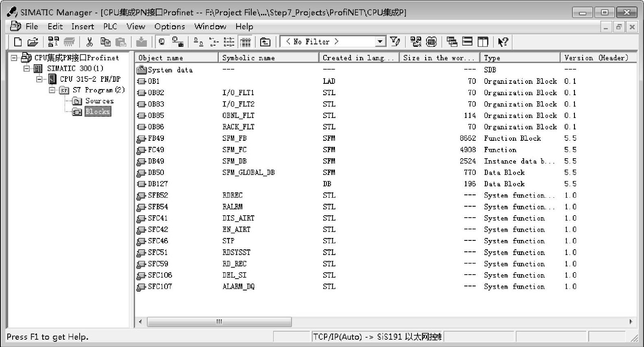Open the Options menu

click(x=170, y=26)
